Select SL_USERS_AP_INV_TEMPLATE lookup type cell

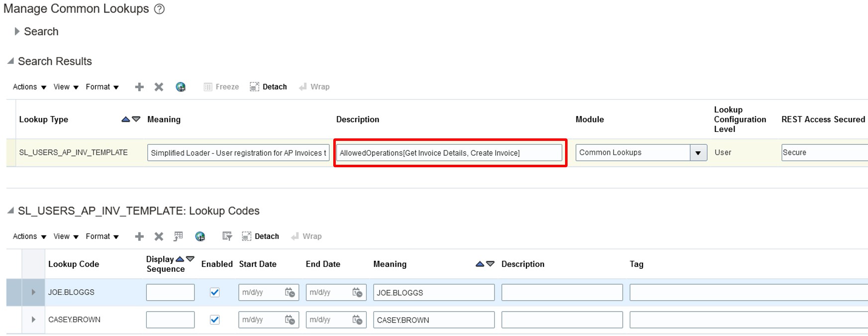tap(74, 152)
